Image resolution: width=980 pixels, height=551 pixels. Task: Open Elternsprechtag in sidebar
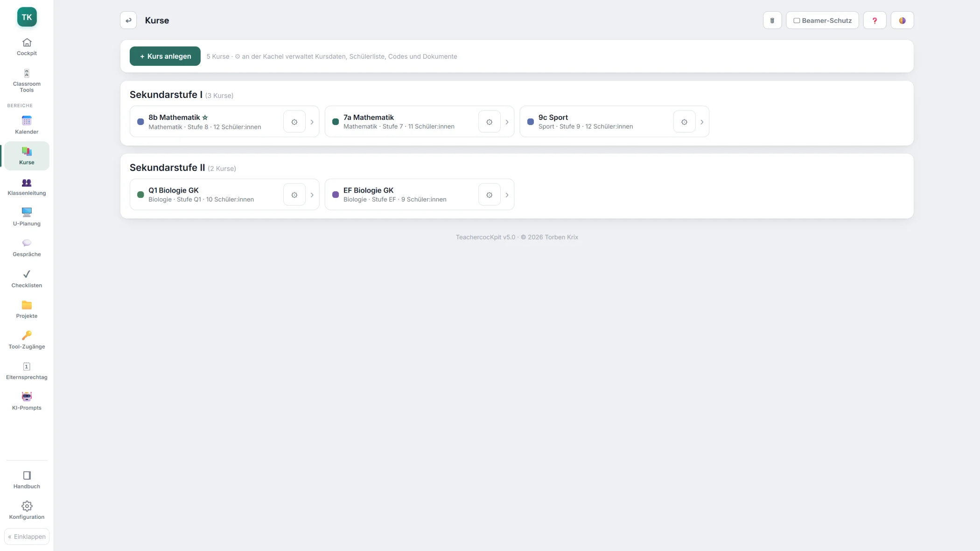click(27, 371)
